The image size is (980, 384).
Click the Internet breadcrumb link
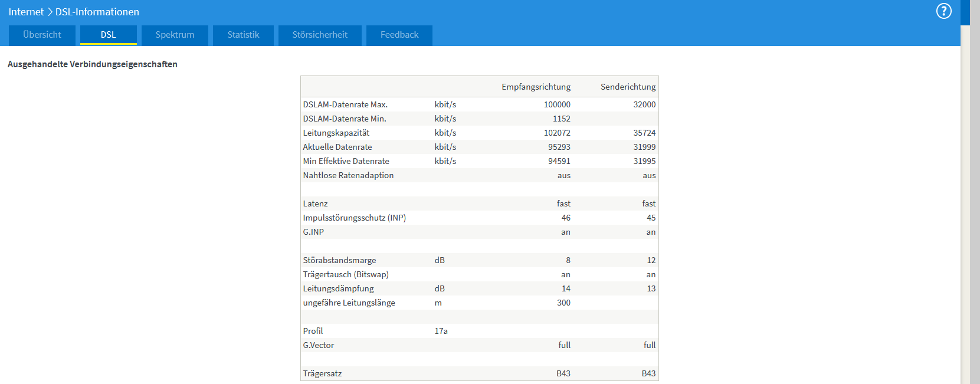(26, 12)
